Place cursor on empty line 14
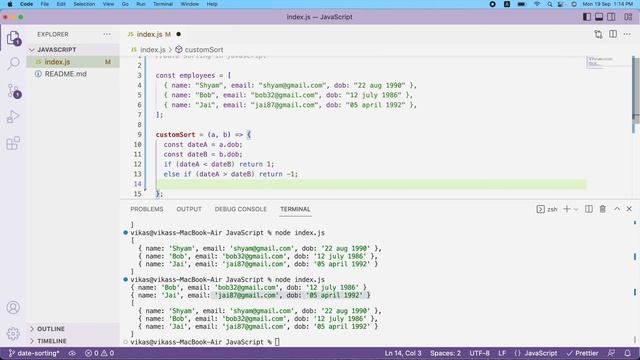Image resolution: width=640 pixels, height=360 pixels. [x=371, y=184]
